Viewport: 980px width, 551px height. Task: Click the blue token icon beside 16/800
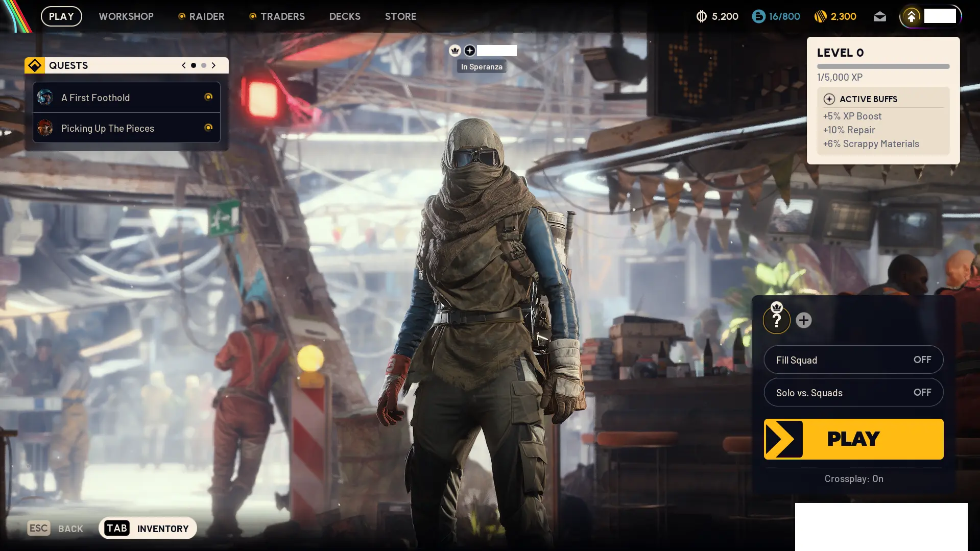[x=758, y=16]
